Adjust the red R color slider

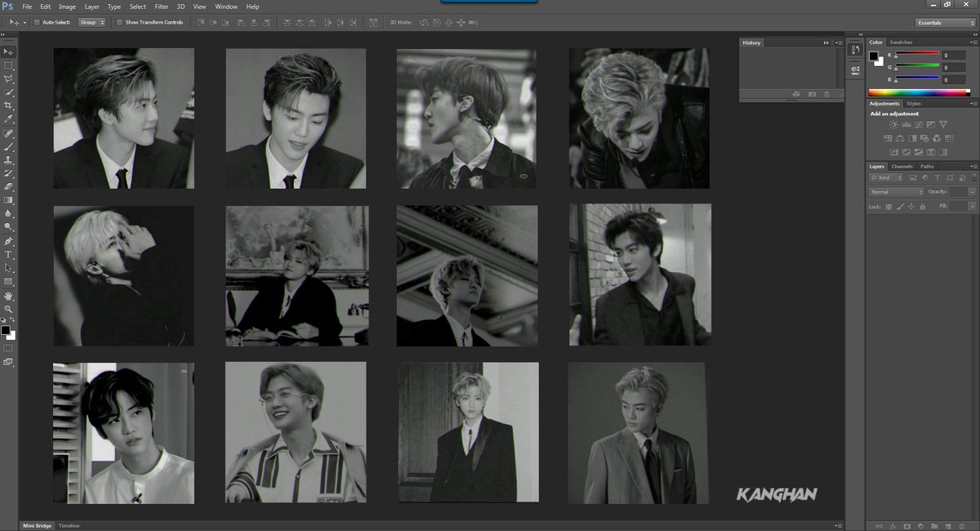918,56
